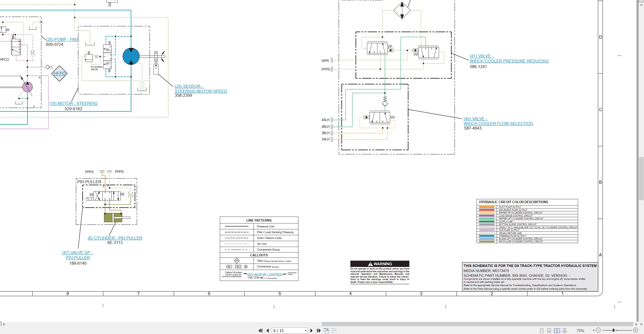
Task: Click the part number 529-6183
Action: coord(73,109)
